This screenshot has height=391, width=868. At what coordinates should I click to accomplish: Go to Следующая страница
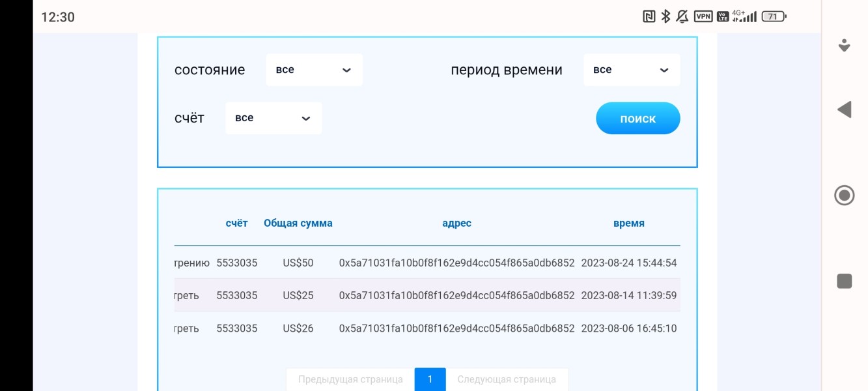(507, 379)
